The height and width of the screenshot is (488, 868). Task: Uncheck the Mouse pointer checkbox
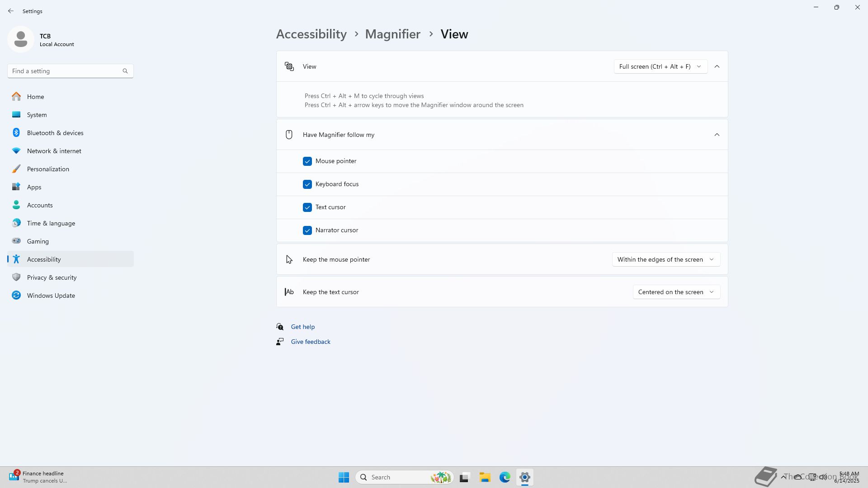click(307, 161)
